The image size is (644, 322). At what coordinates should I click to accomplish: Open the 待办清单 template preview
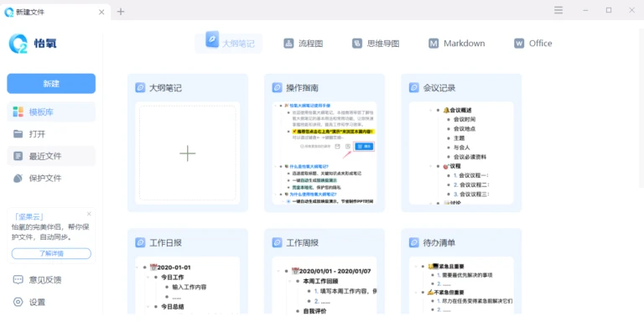461,286
